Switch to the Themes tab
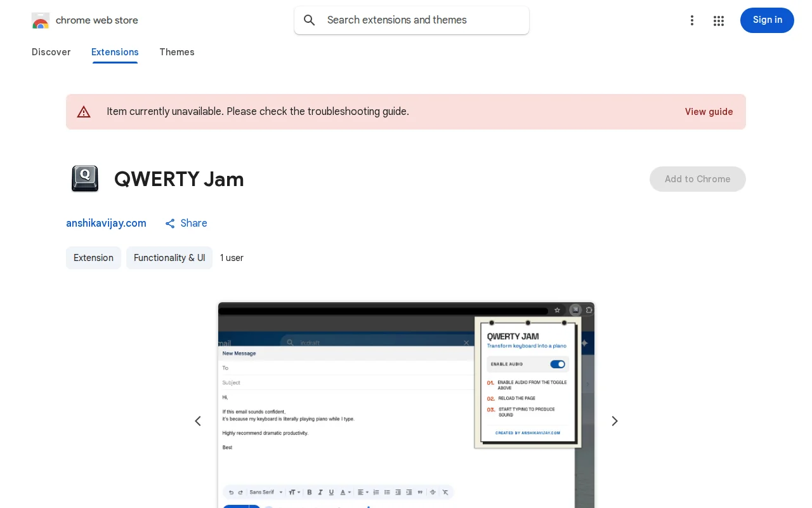This screenshot has width=812, height=508. (177, 52)
